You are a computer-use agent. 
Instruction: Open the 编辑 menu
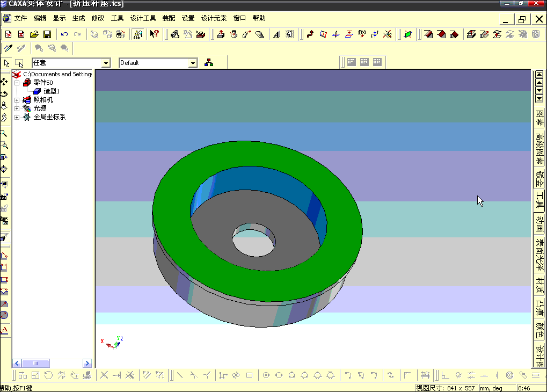click(40, 18)
